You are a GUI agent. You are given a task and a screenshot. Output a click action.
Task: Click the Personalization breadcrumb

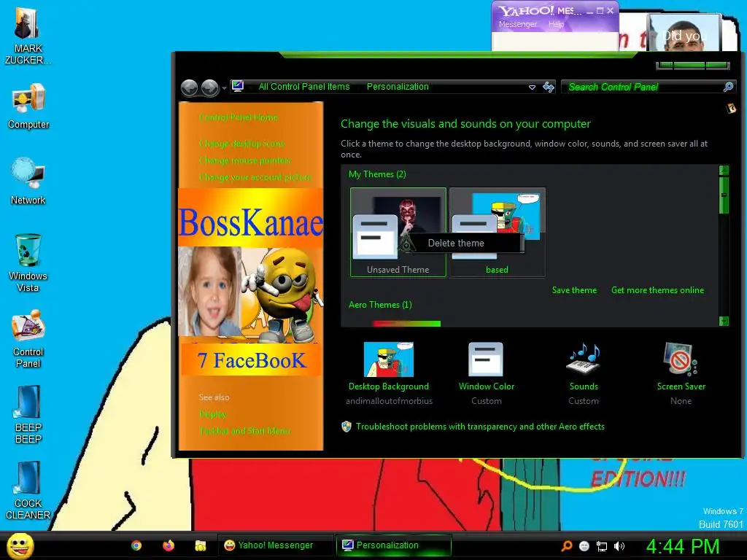click(x=398, y=87)
